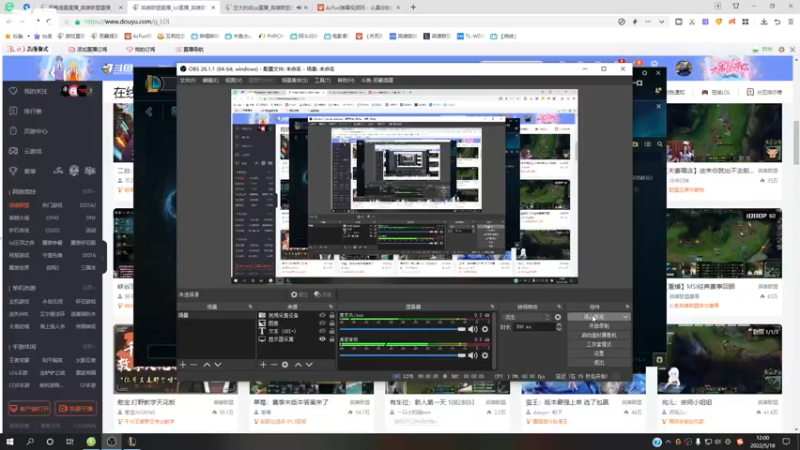The width and height of the screenshot is (800, 450).
Task: Click properties gear above the scenes panel
Action: pos(299,294)
